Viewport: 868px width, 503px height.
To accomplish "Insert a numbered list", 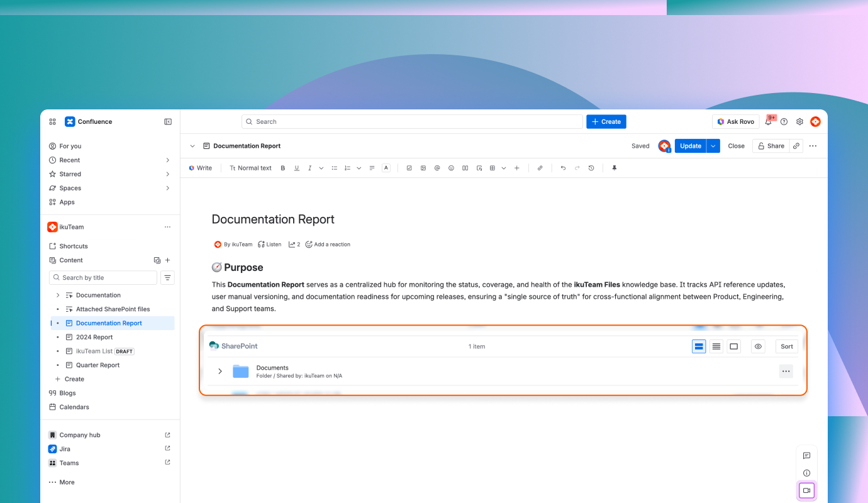I will 347,168.
